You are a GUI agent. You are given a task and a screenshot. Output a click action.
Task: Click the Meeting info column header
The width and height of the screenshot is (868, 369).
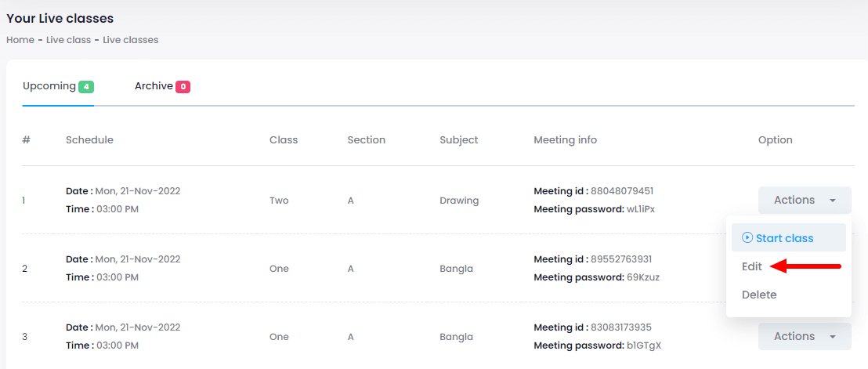pyautogui.click(x=565, y=140)
